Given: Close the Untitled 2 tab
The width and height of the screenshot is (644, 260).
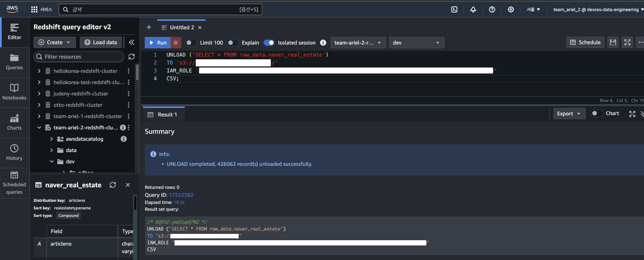Looking at the screenshot, I should tap(200, 28).
